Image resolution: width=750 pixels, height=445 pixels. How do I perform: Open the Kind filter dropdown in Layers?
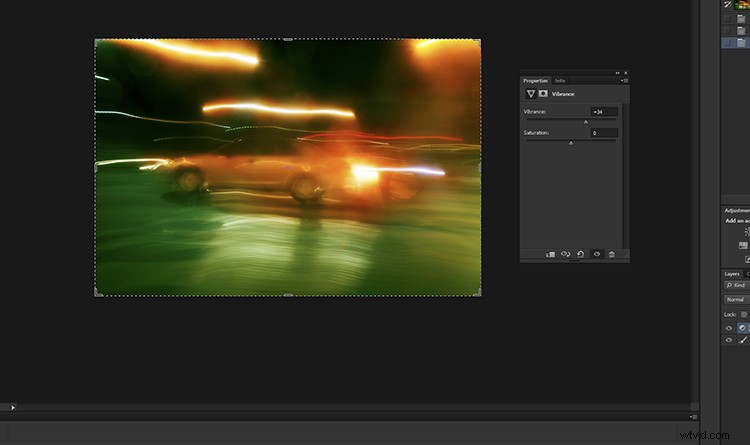pyautogui.click(x=737, y=285)
